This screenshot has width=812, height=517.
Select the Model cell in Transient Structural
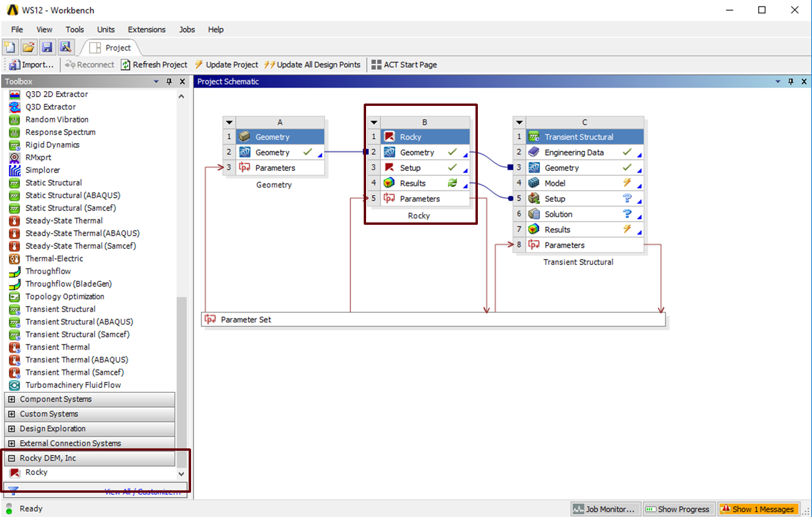coord(584,183)
